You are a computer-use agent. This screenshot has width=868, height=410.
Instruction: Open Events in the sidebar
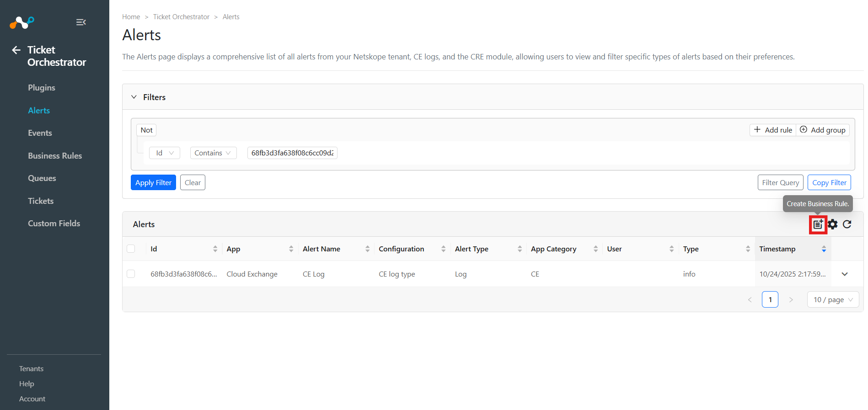[40, 133]
